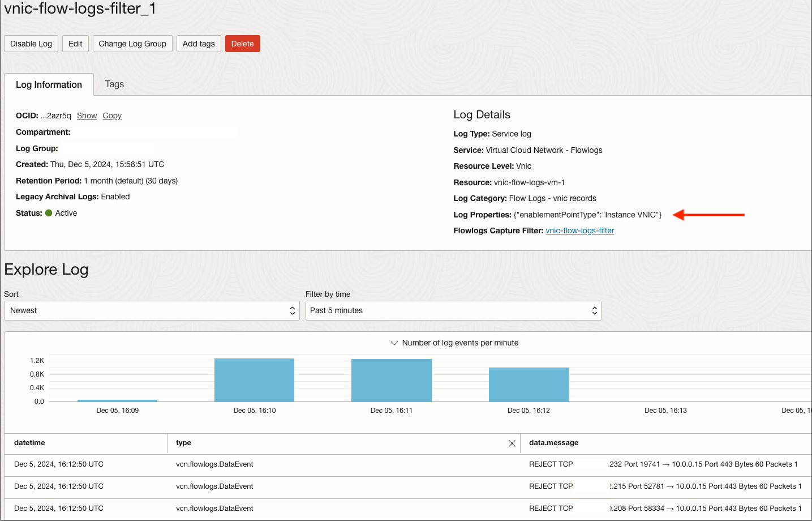Open the vnic-flow-logs-filter capture filter link

click(x=579, y=230)
